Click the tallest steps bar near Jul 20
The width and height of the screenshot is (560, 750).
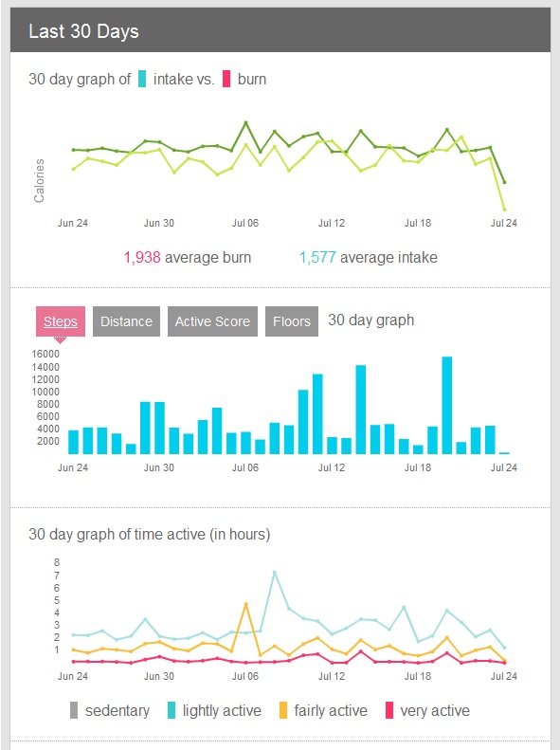(446, 405)
